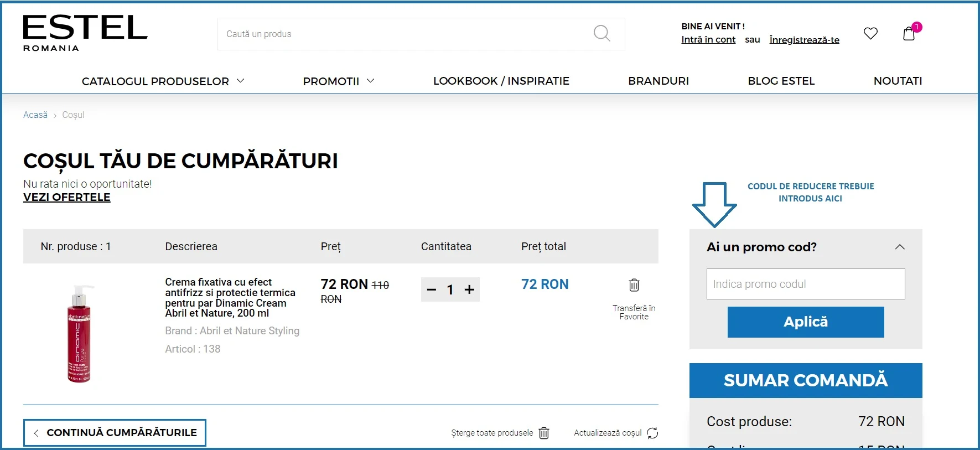Viewport: 980px width, 450px height.
Task: Click the Intră în cont link
Action: pyautogui.click(x=708, y=39)
